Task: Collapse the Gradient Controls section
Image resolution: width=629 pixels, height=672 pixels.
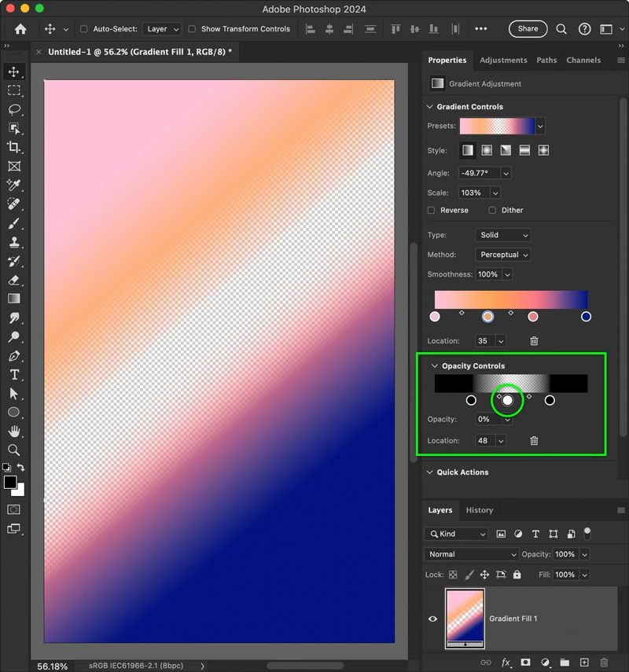Action: [x=429, y=106]
